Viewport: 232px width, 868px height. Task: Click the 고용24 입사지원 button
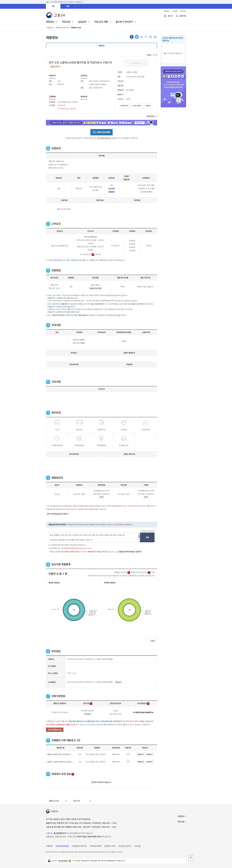click(101, 132)
